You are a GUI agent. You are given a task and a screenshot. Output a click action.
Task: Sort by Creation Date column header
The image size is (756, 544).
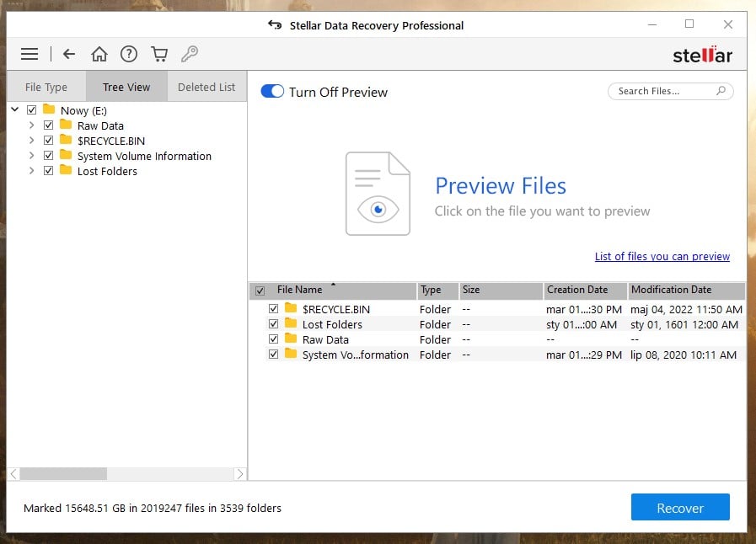585,290
